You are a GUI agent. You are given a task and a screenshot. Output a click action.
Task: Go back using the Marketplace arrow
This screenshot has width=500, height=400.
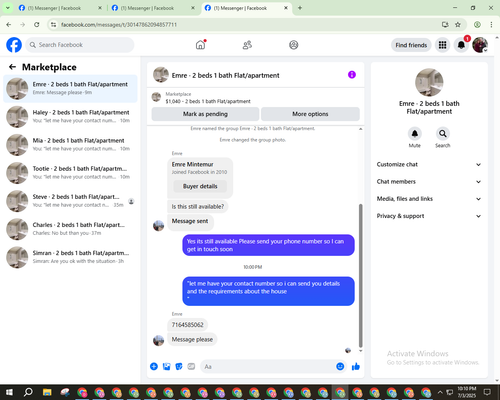click(12, 67)
